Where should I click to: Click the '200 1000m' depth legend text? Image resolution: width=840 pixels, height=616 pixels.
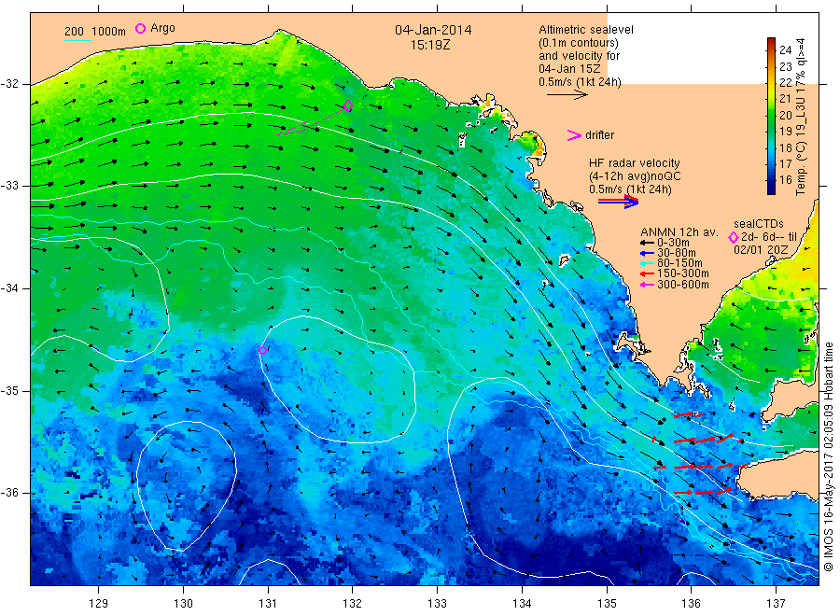95,32
